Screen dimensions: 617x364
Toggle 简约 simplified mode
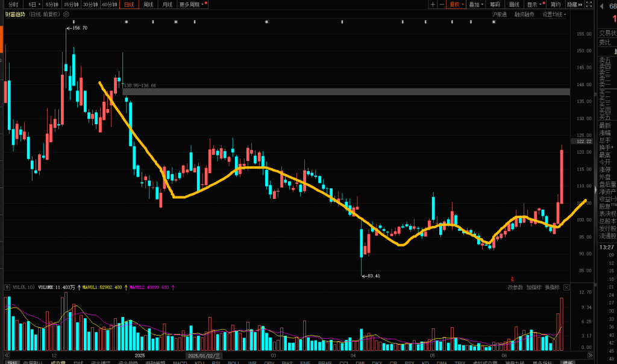[x=555, y=4]
